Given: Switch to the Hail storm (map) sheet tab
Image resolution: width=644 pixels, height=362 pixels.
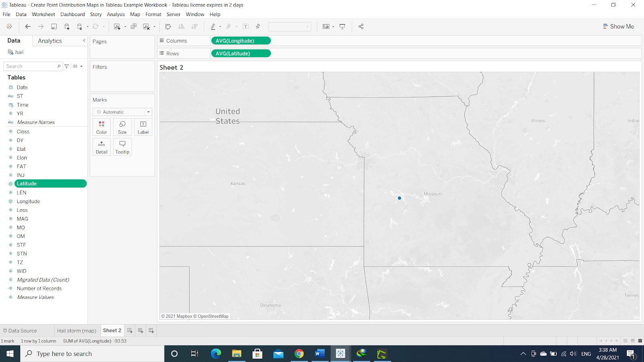Looking at the screenshot, I should pos(76,331).
